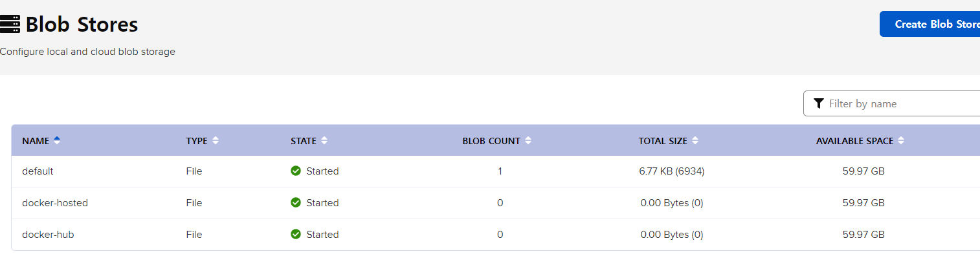Focus the Filter by name field
This screenshot has width=980, height=256.
(892, 103)
